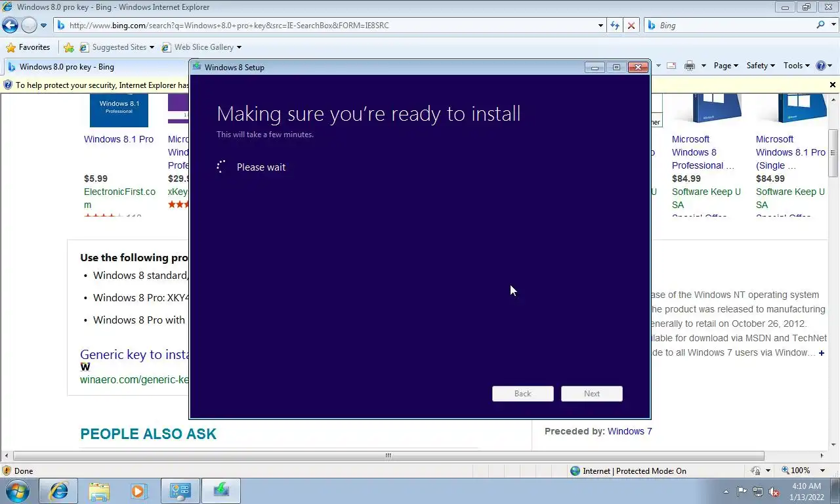Click the Windows 8 Setup taskbar icon
Viewport: 840px width, 504px height.
(221, 491)
